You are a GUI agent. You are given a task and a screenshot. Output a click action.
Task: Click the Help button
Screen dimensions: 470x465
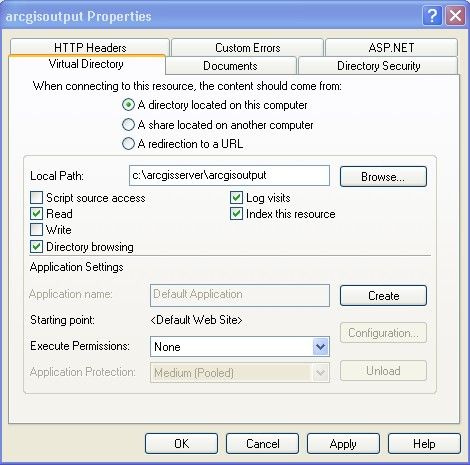click(x=424, y=444)
